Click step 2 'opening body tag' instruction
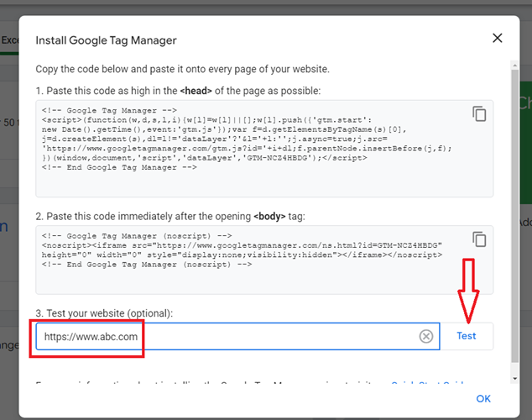Viewport: 532px width, 420px height. [170, 216]
